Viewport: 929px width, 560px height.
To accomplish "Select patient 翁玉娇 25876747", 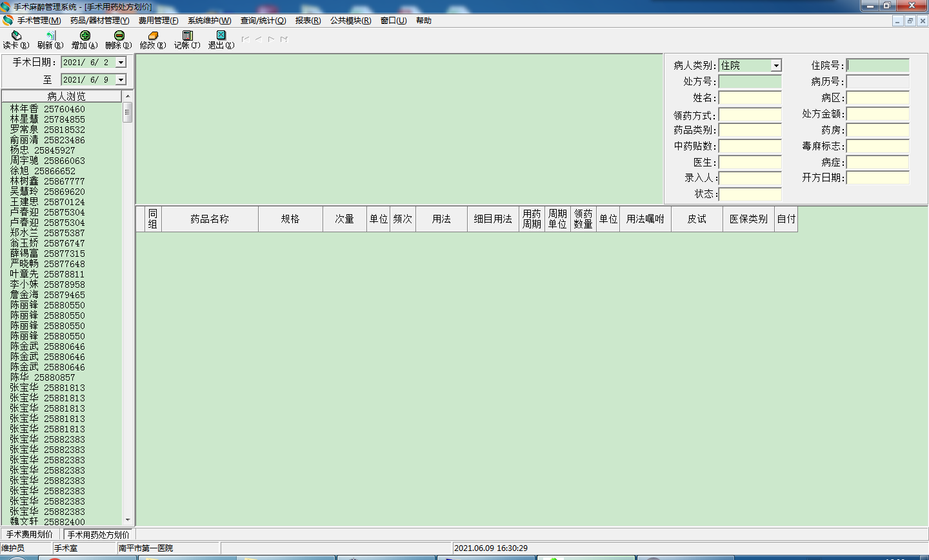I will [47, 243].
